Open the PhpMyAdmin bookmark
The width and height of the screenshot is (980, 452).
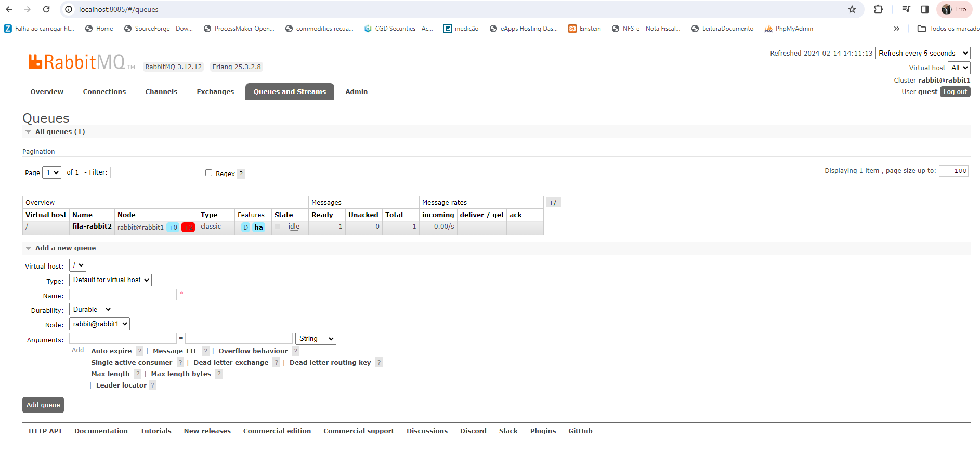point(789,29)
